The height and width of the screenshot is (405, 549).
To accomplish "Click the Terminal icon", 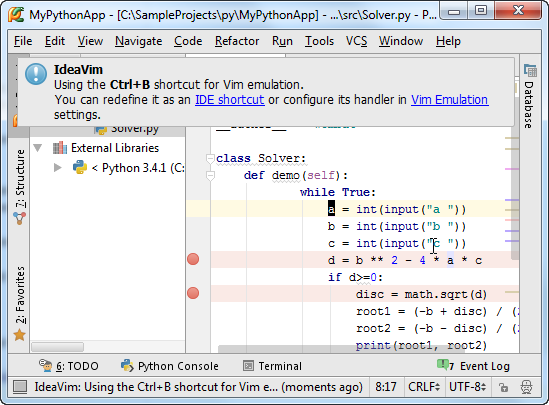I will pyautogui.click(x=248, y=366).
